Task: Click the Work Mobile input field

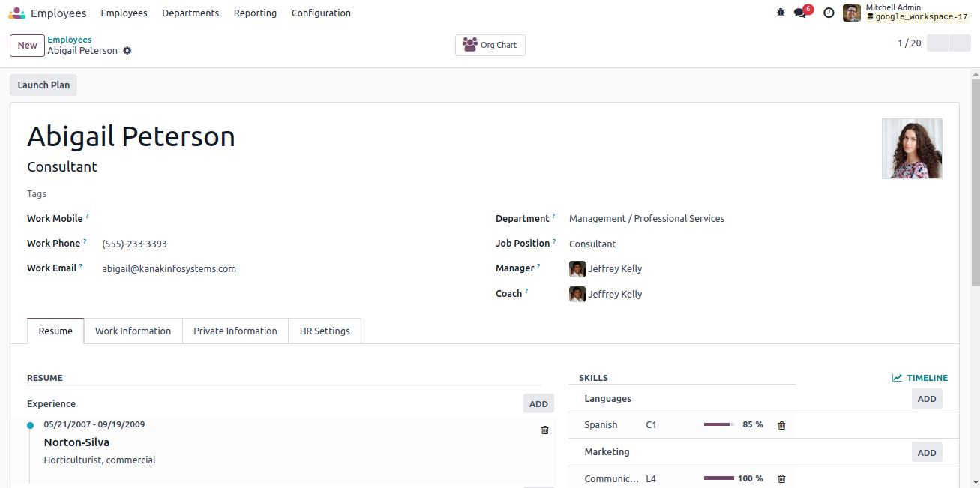Action: tap(289, 219)
